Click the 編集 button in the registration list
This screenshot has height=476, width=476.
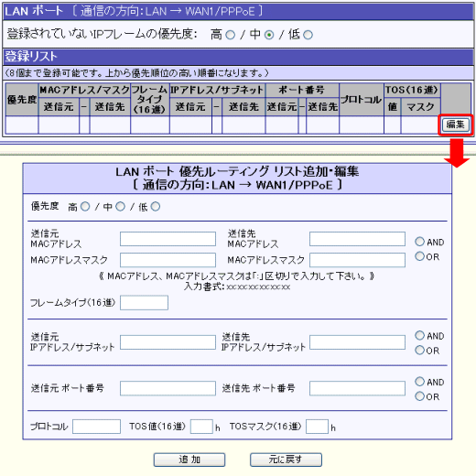point(456,124)
